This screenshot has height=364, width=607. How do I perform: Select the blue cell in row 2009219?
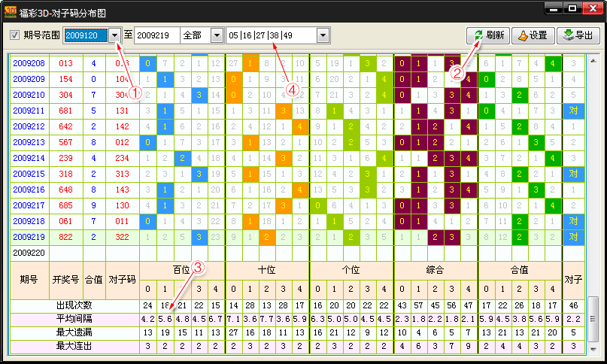(x=199, y=237)
